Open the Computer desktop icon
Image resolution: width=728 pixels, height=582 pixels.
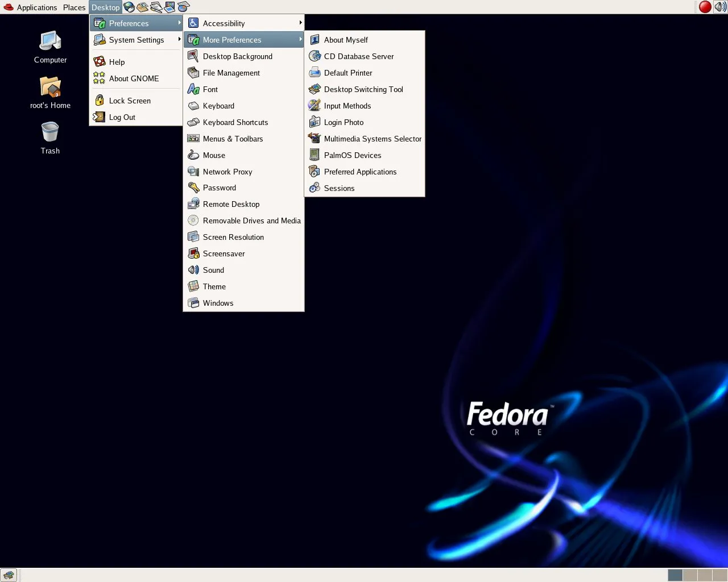point(50,42)
